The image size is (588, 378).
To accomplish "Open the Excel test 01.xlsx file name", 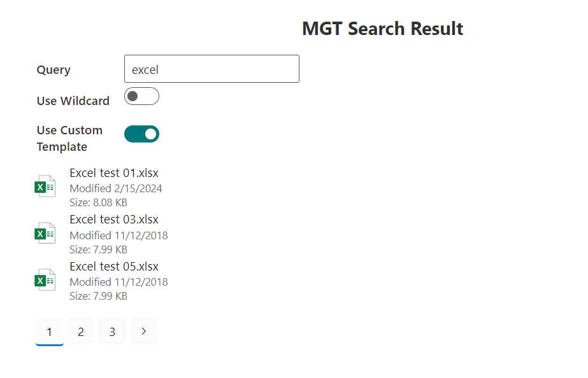I will pyautogui.click(x=114, y=172).
